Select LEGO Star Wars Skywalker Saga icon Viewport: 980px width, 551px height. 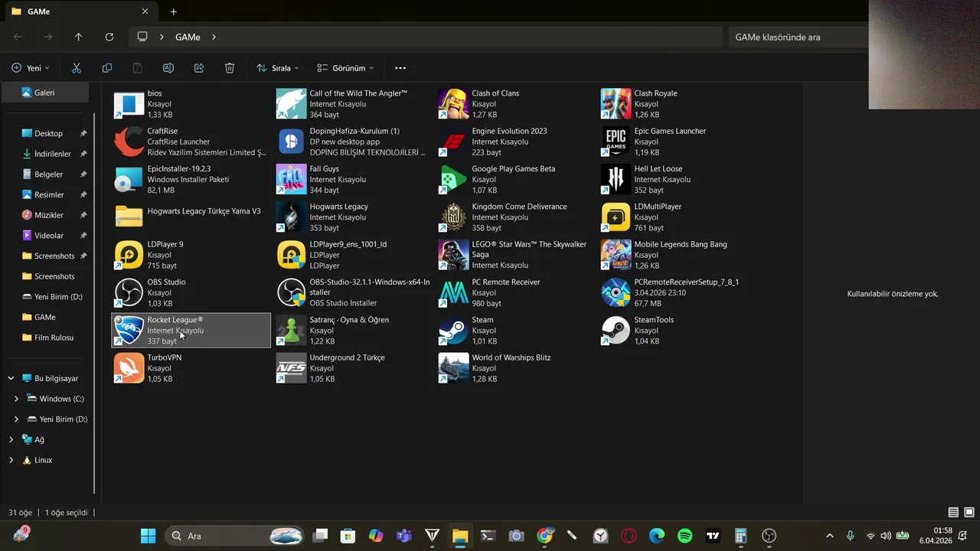[453, 255]
